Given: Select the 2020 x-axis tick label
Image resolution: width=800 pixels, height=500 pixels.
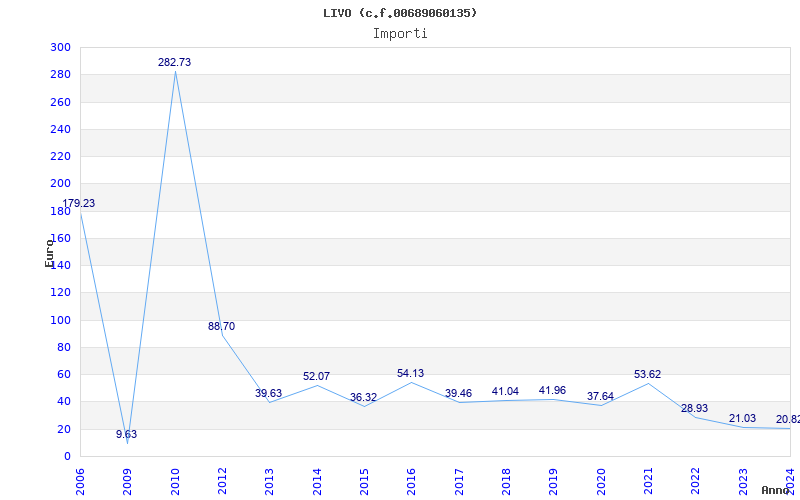Looking at the screenshot, I should tap(601, 482).
